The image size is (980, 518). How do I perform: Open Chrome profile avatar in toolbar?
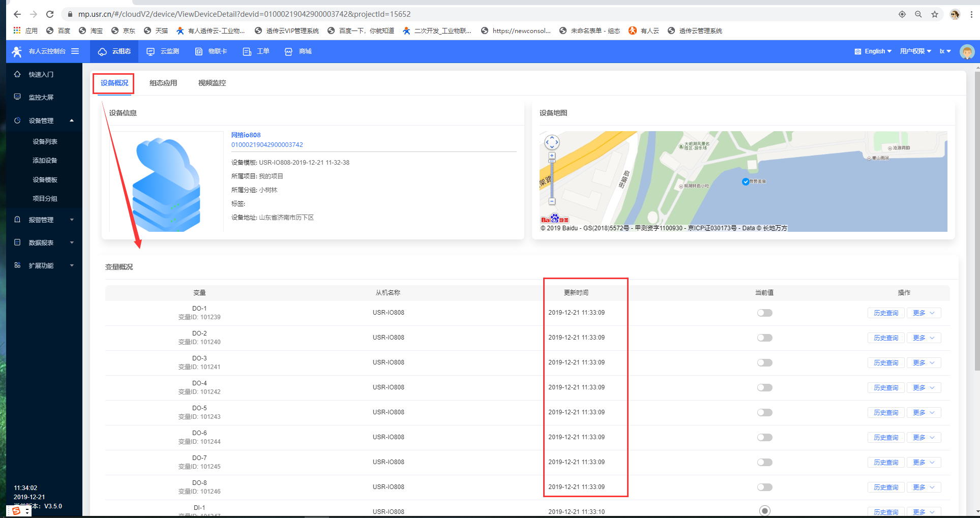pos(955,14)
